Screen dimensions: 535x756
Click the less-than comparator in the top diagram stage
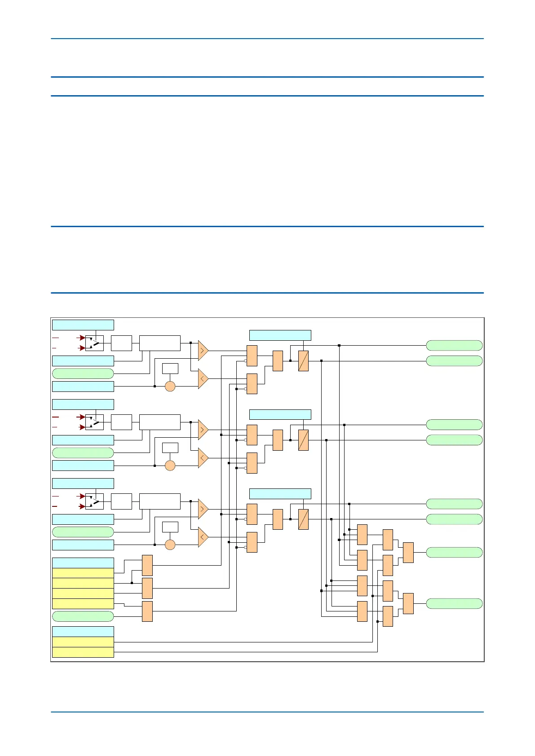(203, 378)
